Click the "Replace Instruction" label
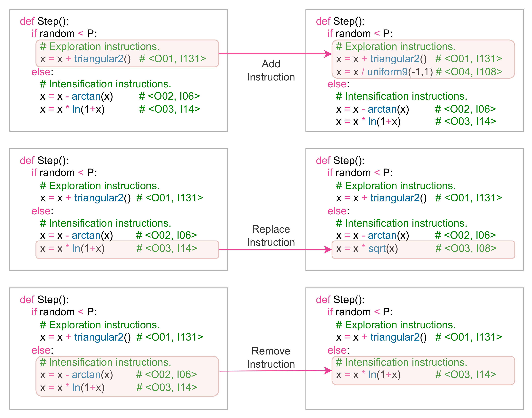The image size is (532, 418). click(x=271, y=236)
